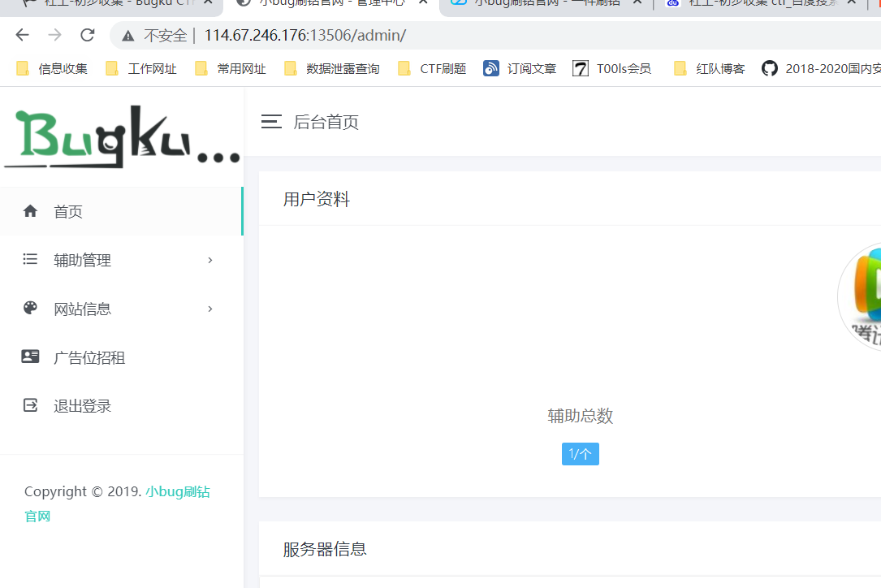The height and width of the screenshot is (588, 881).
Task: Expand the 辅助管理 submenu chevron
Action: [x=210, y=260]
